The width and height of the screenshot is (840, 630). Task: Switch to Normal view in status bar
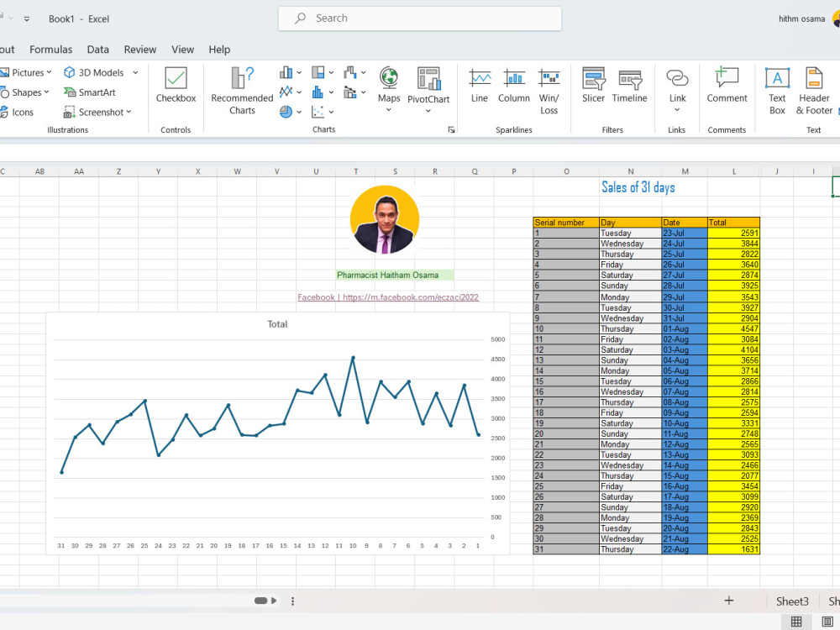point(796,622)
